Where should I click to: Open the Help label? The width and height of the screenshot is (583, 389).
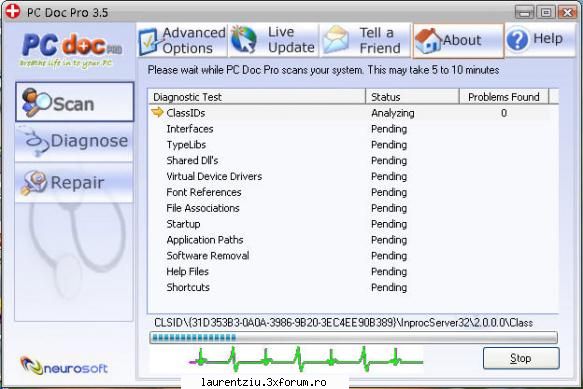(x=548, y=38)
